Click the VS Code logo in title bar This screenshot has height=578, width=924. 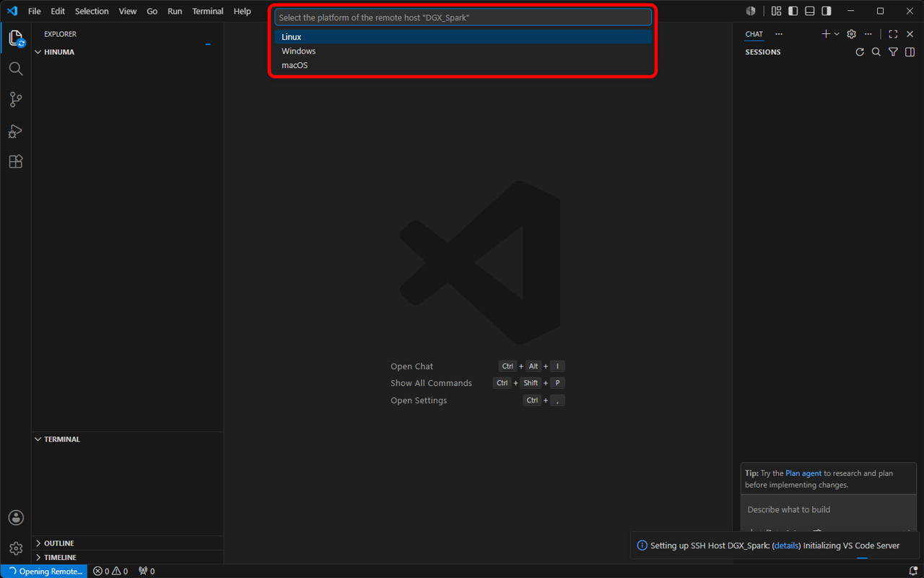click(12, 11)
